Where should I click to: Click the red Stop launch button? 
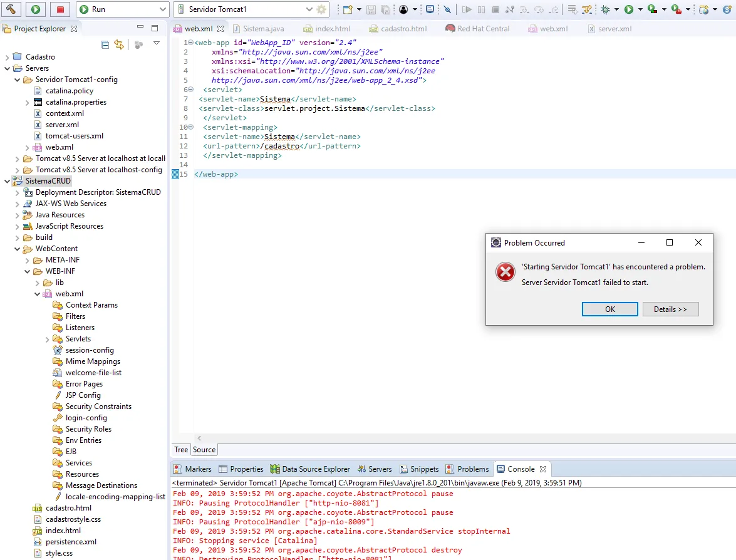[x=60, y=9]
